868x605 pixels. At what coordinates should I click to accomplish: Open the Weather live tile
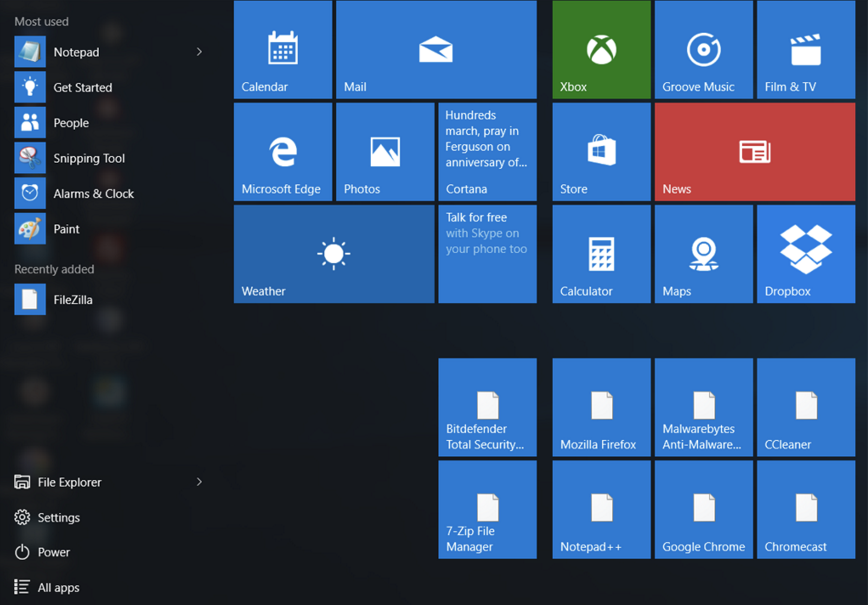pos(334,254)
